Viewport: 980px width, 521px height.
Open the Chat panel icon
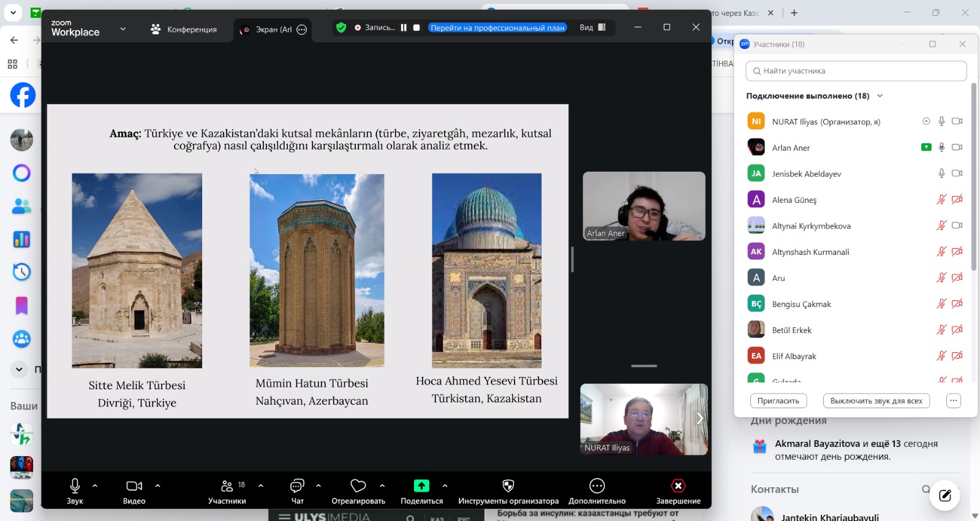click(x=297, y=486)
